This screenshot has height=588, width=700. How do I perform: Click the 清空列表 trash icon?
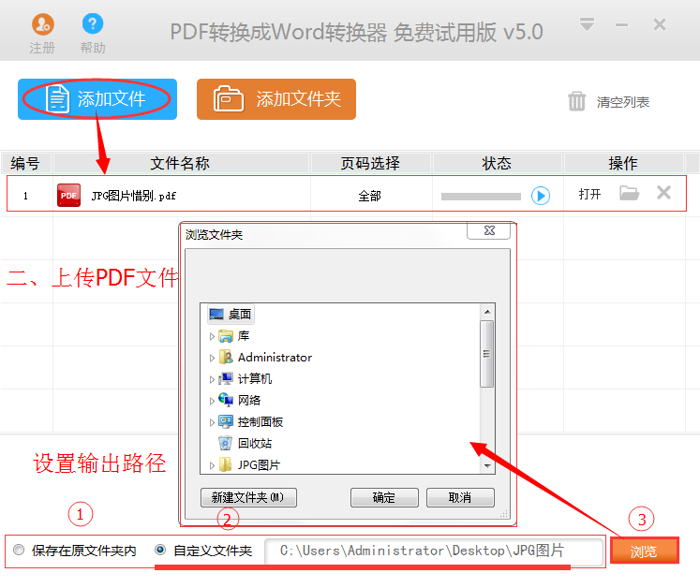tap(576, 101)
